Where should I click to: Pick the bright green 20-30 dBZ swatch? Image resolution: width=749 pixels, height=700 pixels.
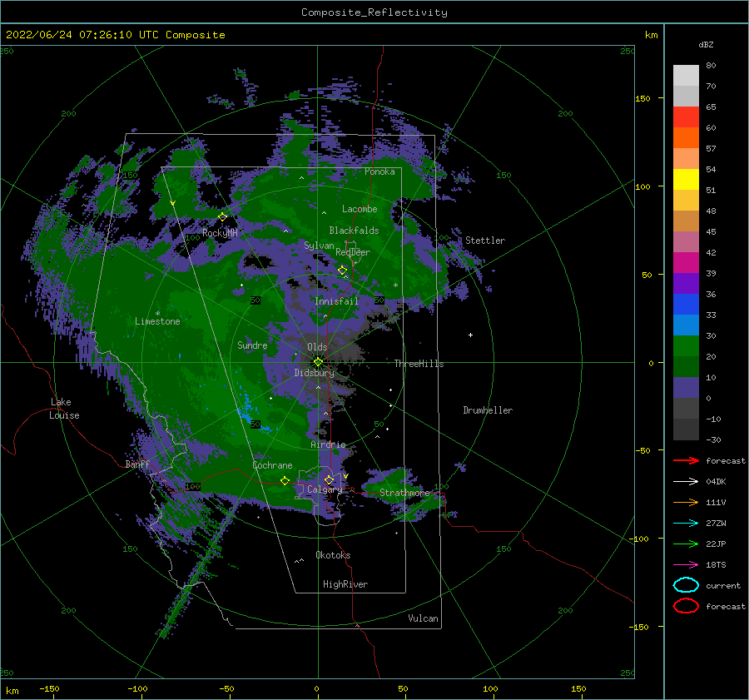pyautogui.click(x=686, y=346)
